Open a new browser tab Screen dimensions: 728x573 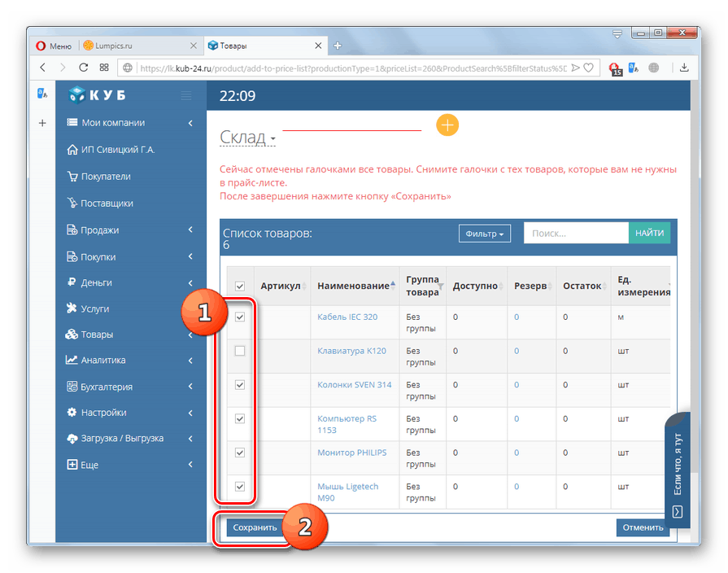pos(338,46)
